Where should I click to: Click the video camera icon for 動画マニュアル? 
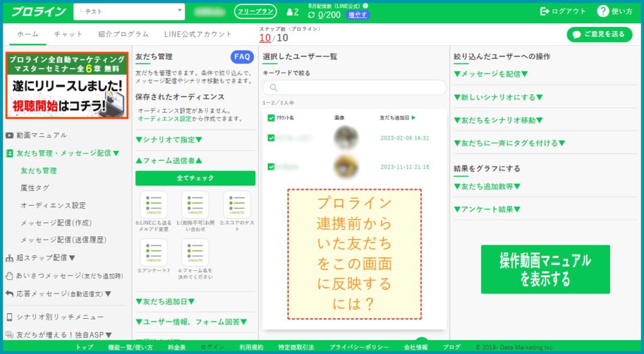9,135
